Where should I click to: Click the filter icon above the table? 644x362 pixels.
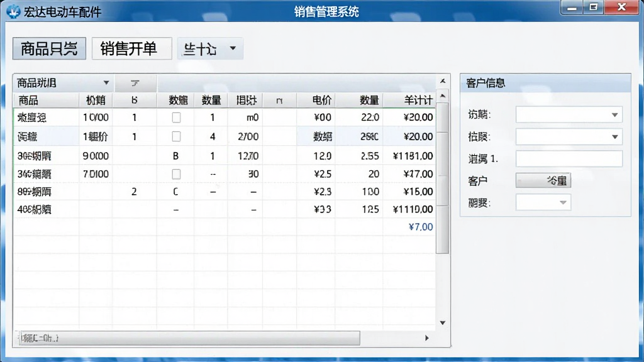click(135, 84)
